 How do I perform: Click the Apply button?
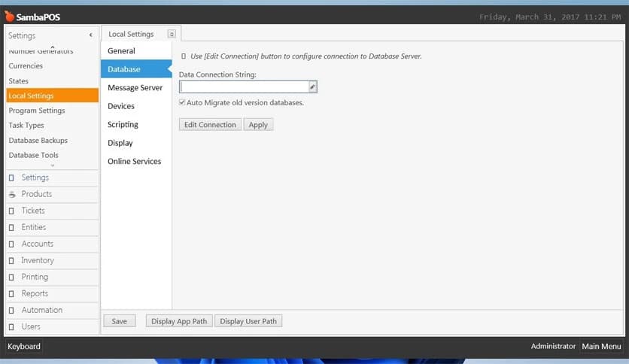tap(258, 125)
